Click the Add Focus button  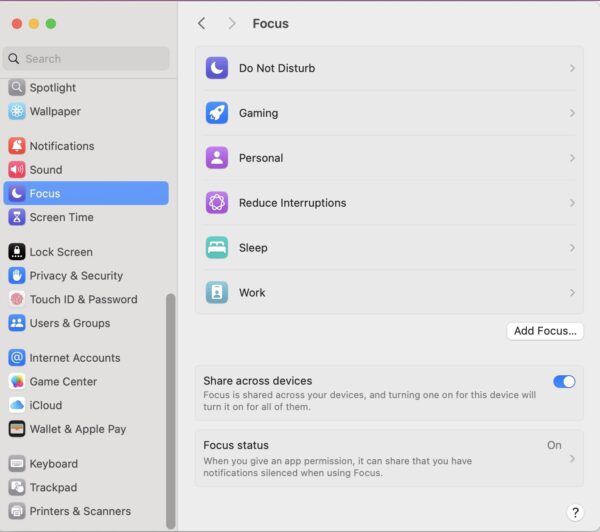pos(544,331)
